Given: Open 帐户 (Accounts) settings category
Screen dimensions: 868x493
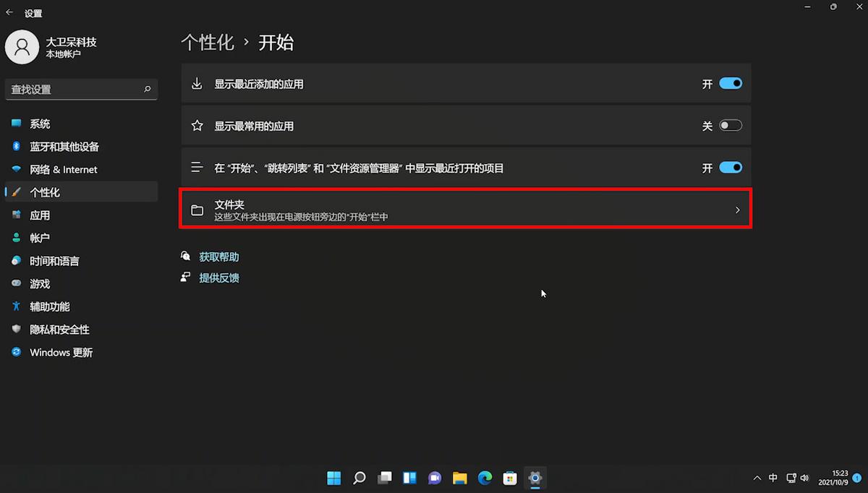Looking at the screenshot, I should click(x=39, y=237).
